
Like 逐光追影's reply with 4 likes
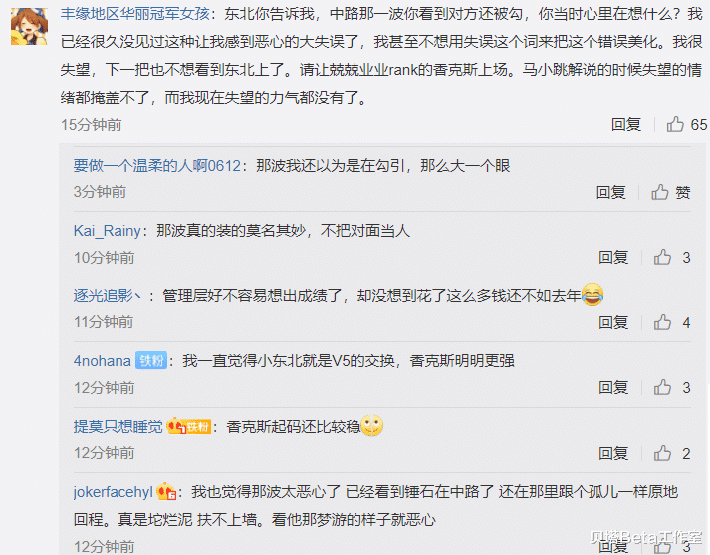tap(662, 322)
